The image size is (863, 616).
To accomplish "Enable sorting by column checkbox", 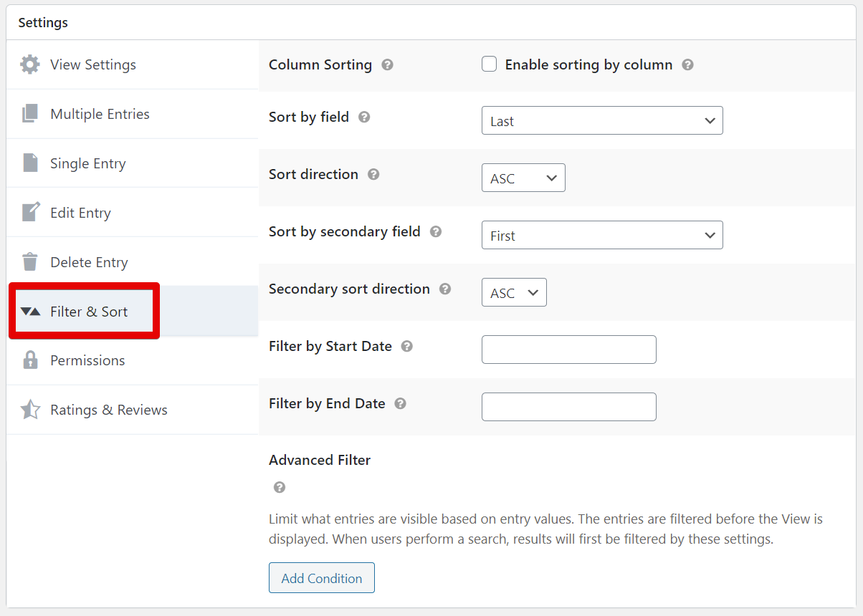I will (x=489, y=64).
